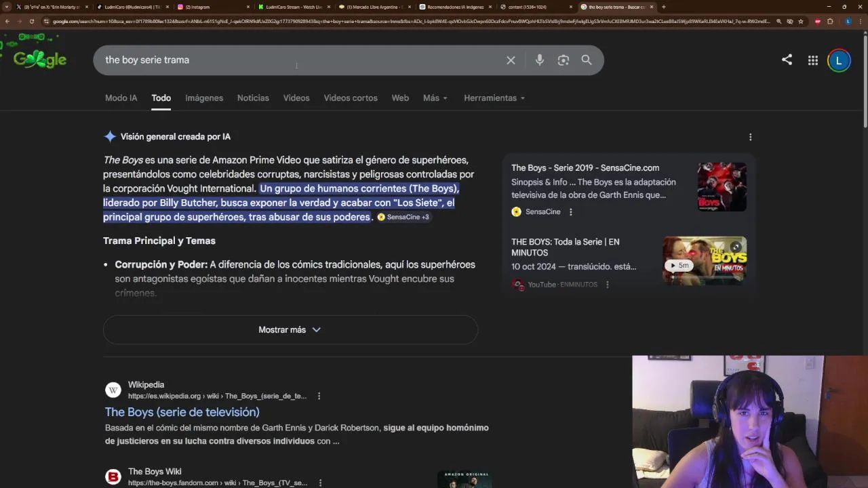Click The Boys SensaCine poster thumbnail

pyautogui.click(x=722, y=187)
